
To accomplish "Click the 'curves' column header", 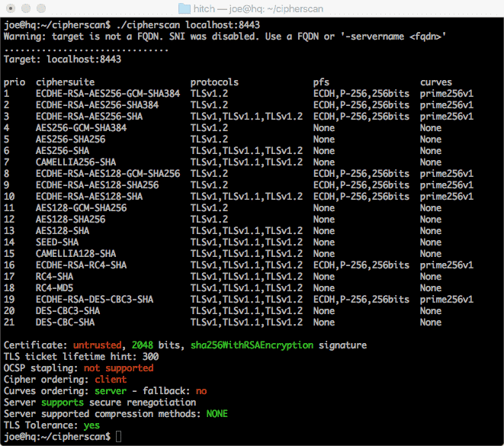I will pos(436,82).
